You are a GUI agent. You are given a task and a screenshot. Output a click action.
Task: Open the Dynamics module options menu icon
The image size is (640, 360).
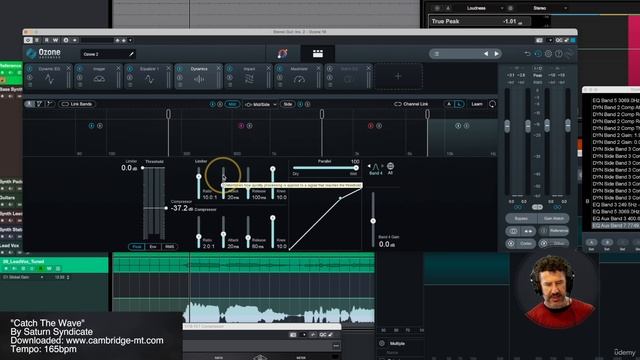(x=180, y=85)
